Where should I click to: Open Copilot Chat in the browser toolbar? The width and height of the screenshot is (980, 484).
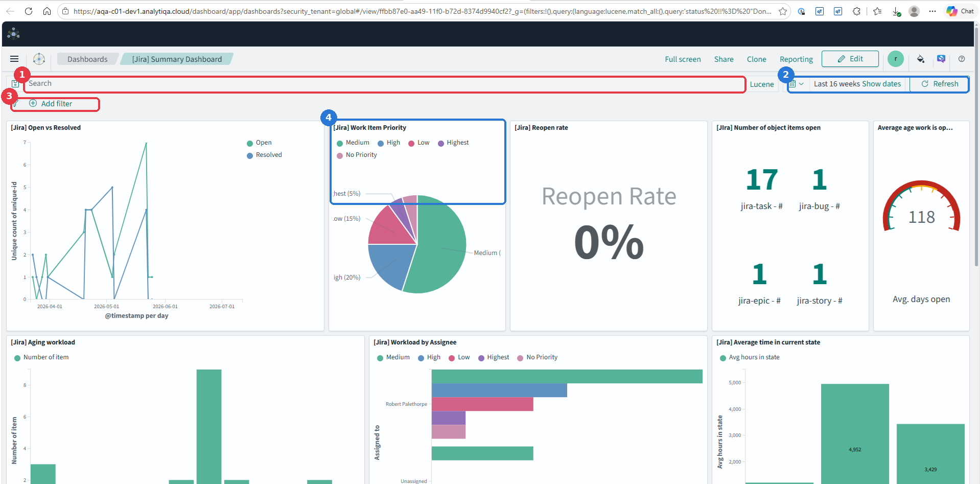pos(960,11)
